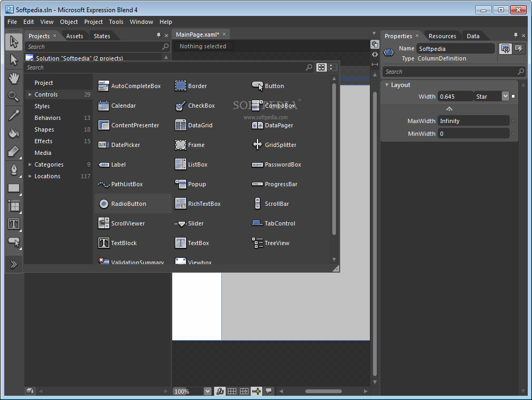Toggle rendering of effects button
The image size is (532, 400).
(x=220, y=391)
